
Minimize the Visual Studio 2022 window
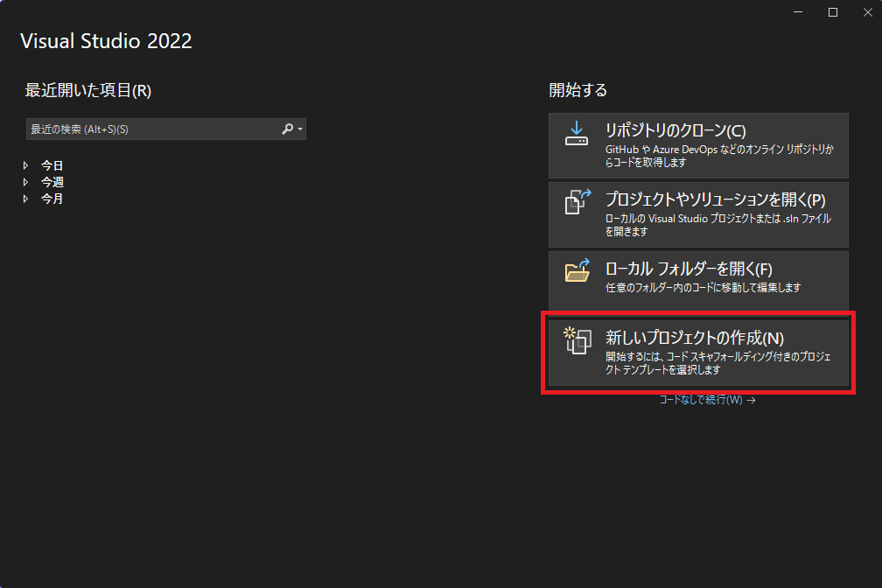(x=798, y=11)
